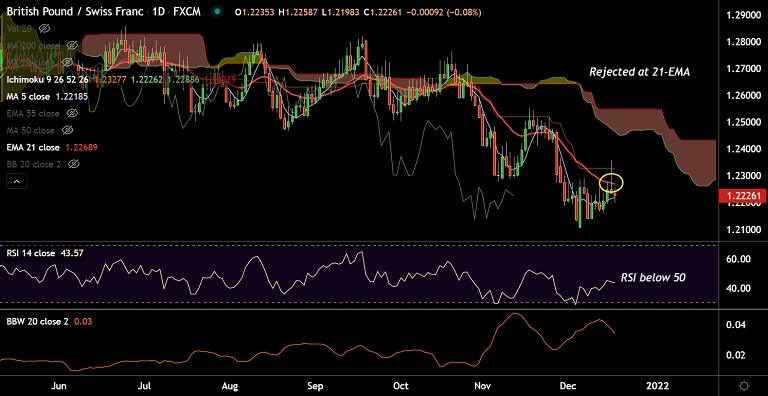Click the red current price label 1.22261
The image size is (768, 396).
coord(742,197)
